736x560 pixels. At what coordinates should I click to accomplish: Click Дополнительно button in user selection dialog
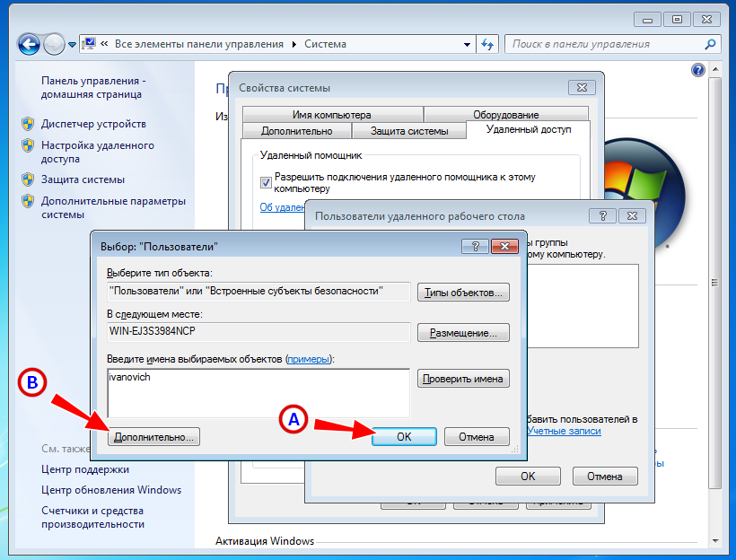[154, 437]
